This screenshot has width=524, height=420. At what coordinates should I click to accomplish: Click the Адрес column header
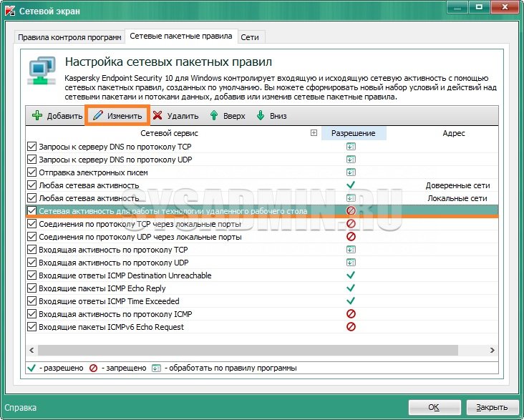pos(454,133)
